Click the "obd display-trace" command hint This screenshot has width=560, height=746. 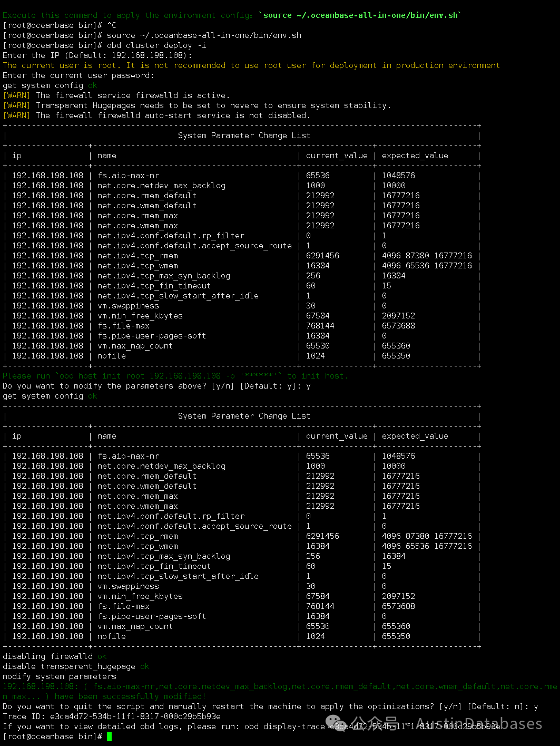pyautogui.click(x=372, y=726)
